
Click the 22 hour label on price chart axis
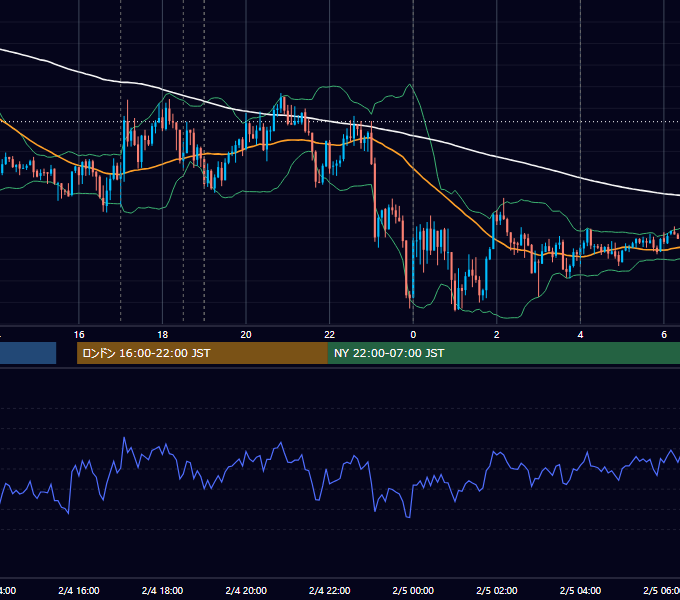330,334
